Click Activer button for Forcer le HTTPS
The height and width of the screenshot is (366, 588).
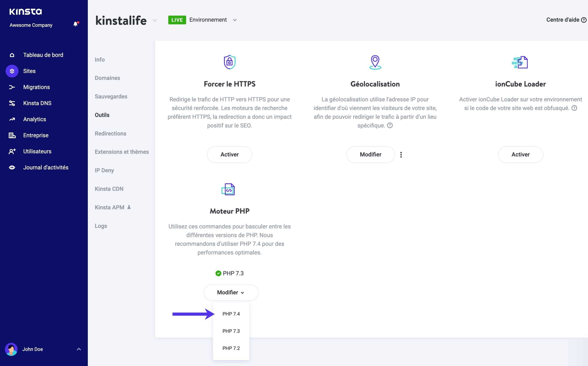(229, 154)
